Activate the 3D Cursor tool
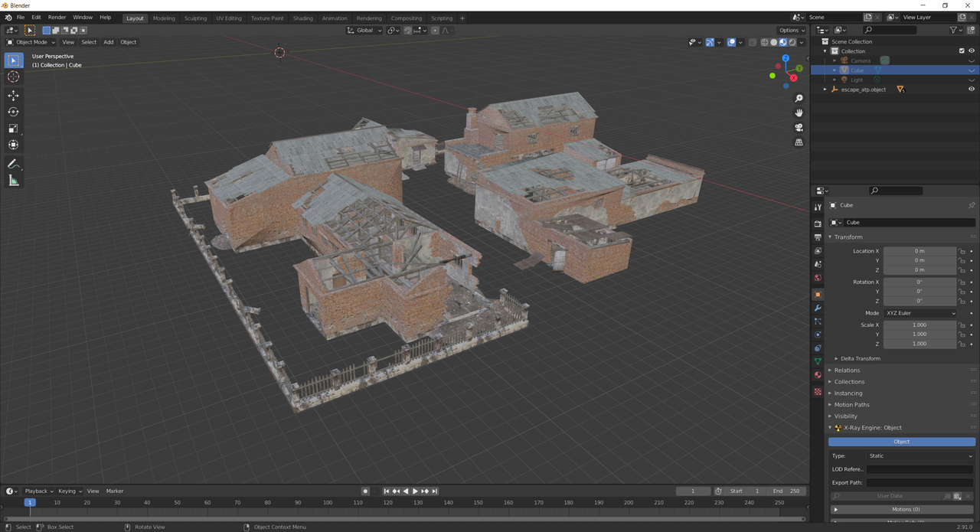The height and width of the screenshot is (532, 980). (x=14, y=77)
